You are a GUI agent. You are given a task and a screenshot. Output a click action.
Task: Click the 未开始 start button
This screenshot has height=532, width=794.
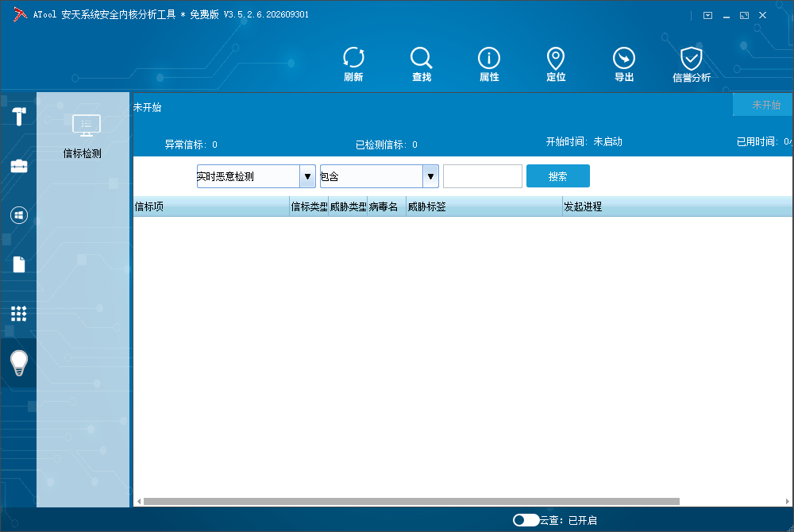point(763,105)
